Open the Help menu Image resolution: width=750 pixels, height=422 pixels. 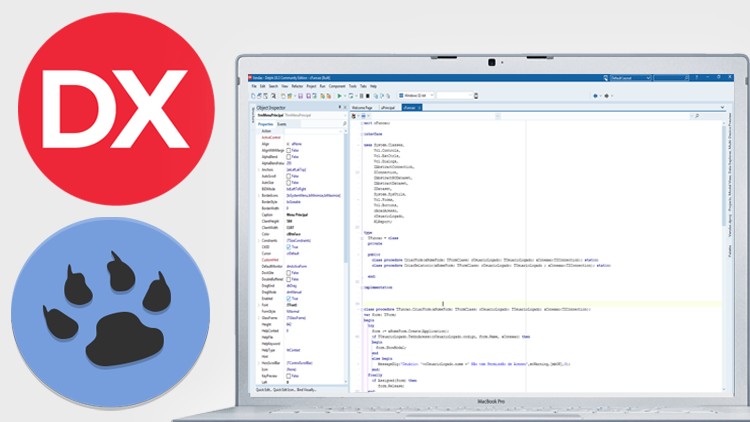coord(374,86)
